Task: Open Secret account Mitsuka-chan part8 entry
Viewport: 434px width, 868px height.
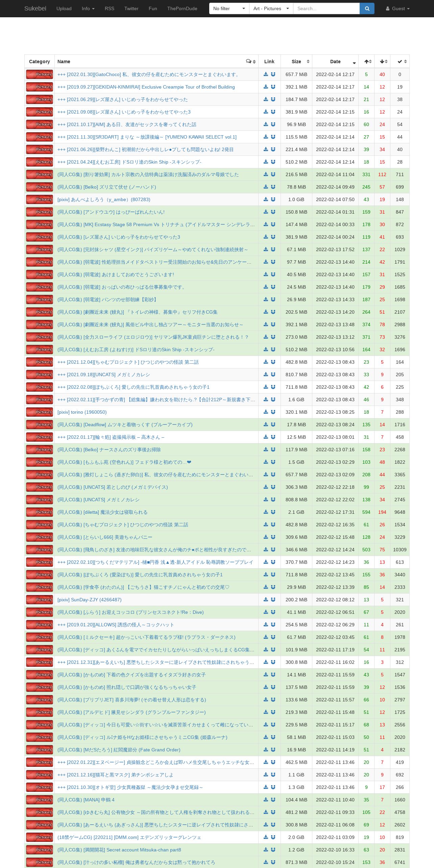Action: point(119,850)
